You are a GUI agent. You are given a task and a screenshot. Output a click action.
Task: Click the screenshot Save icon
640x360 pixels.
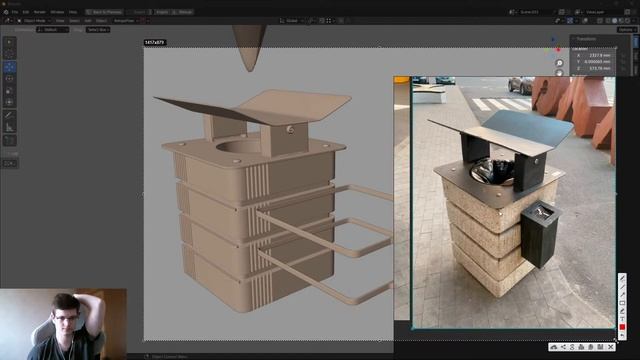coord(600,347)
